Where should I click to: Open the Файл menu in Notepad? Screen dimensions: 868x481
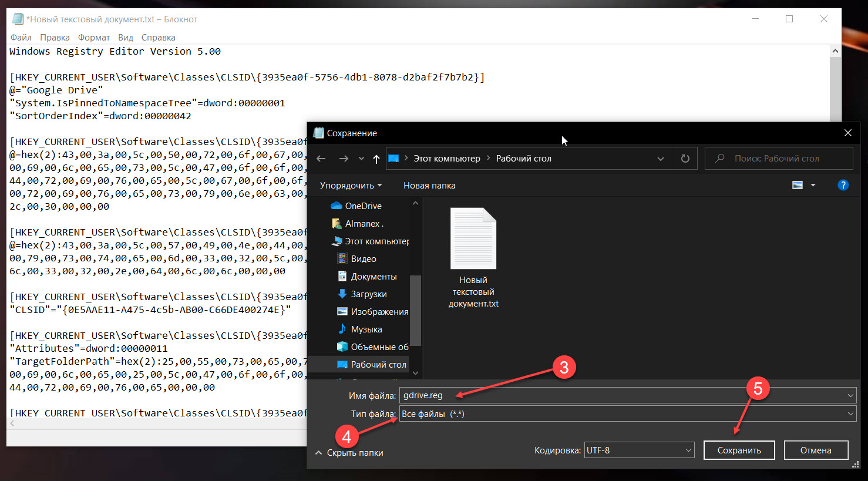(x=21, y=38)
